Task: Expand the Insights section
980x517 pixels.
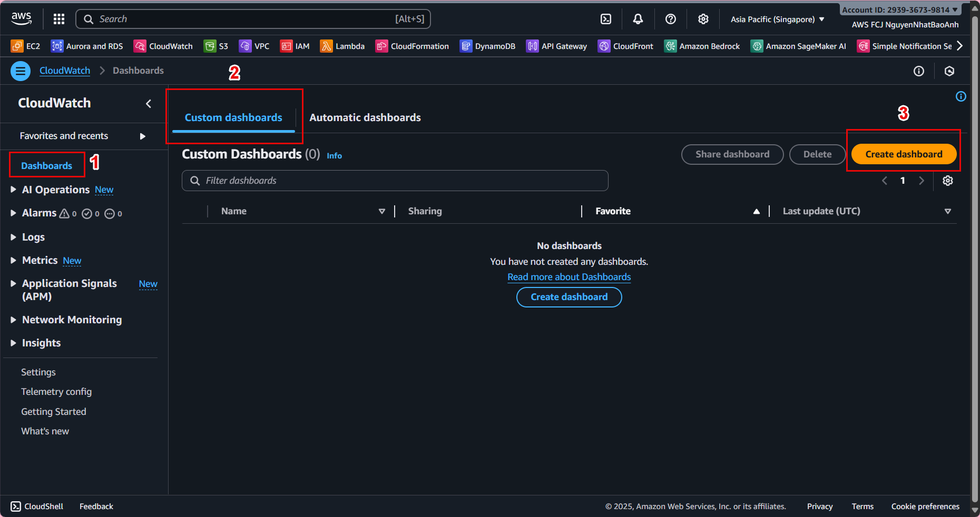Action: click(14, 343)
